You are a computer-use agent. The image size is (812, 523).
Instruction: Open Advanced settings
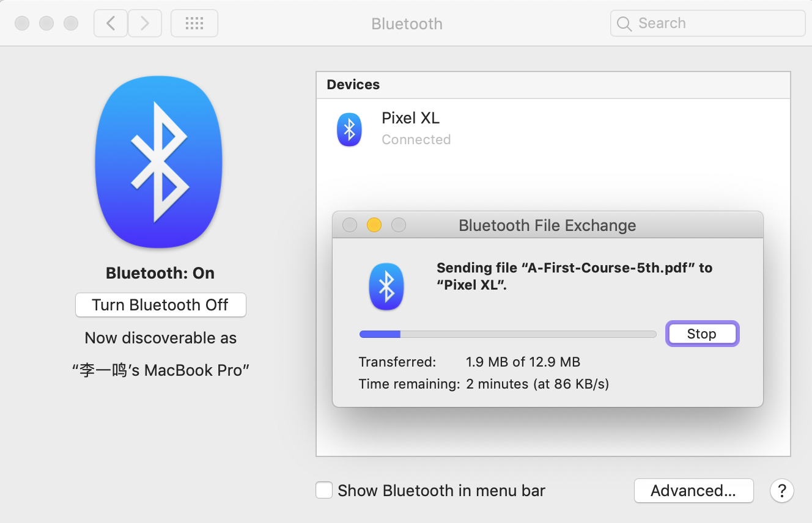pyautogui.click(x=693, y=491)
